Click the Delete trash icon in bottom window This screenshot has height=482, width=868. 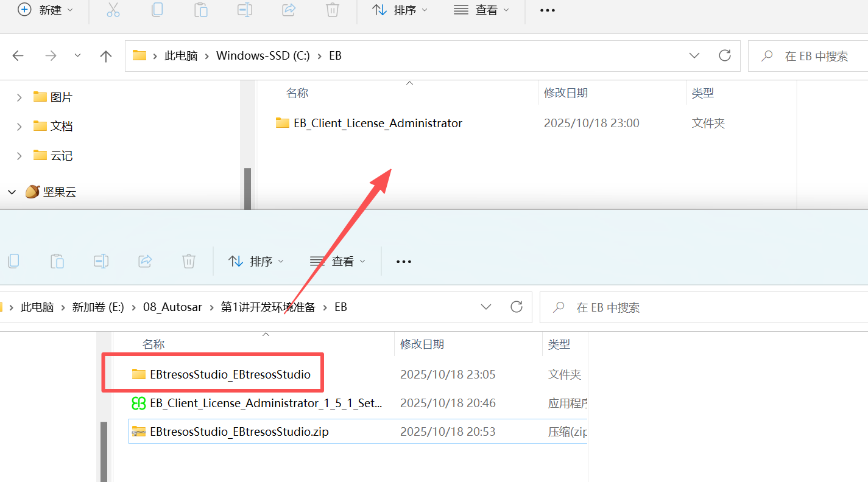pyautogui.click(x=189, y=261)
